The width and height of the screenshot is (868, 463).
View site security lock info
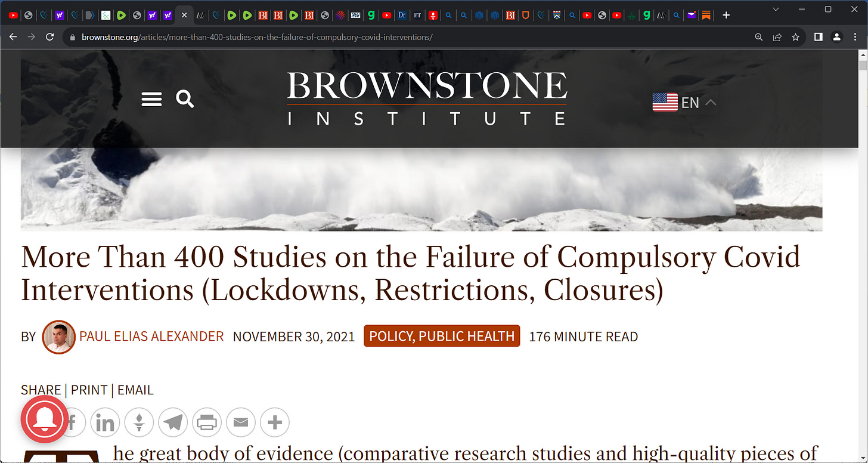point(73,37)
